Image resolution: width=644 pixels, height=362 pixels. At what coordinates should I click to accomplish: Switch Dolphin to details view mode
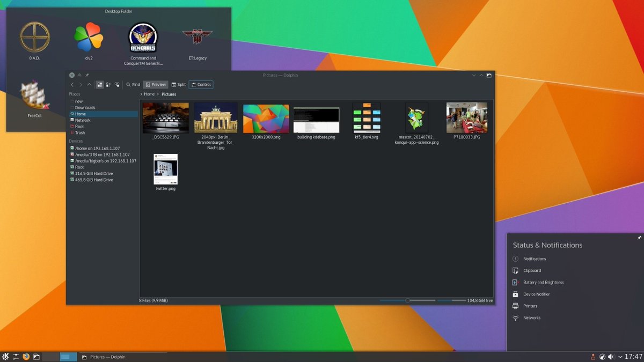[x=117, y=85]
